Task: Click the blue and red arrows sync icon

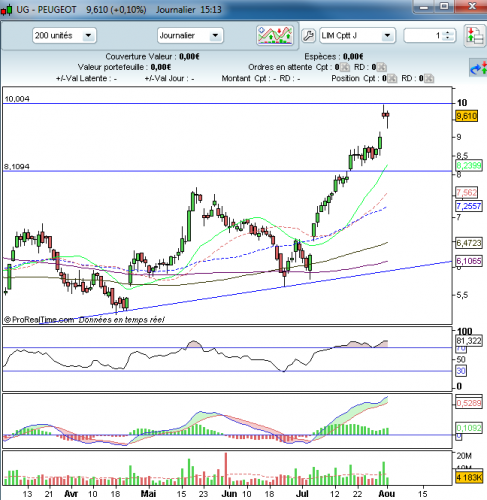Action: coord(478,68)
